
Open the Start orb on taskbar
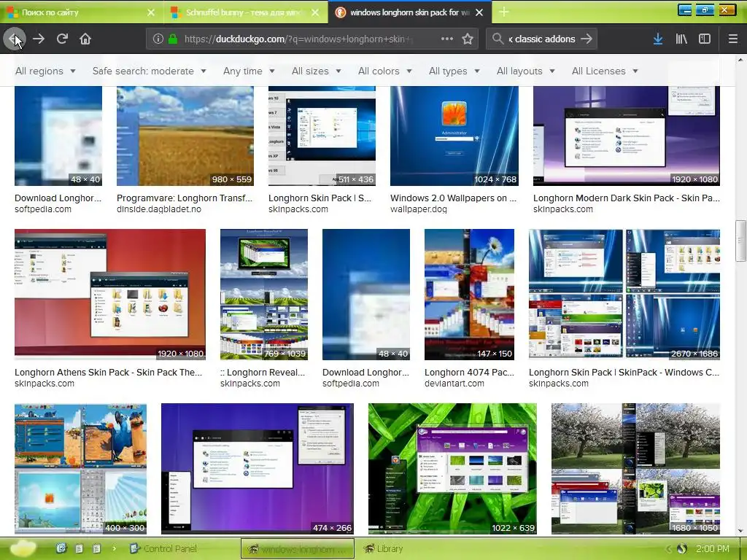click(x=23, y=548)
